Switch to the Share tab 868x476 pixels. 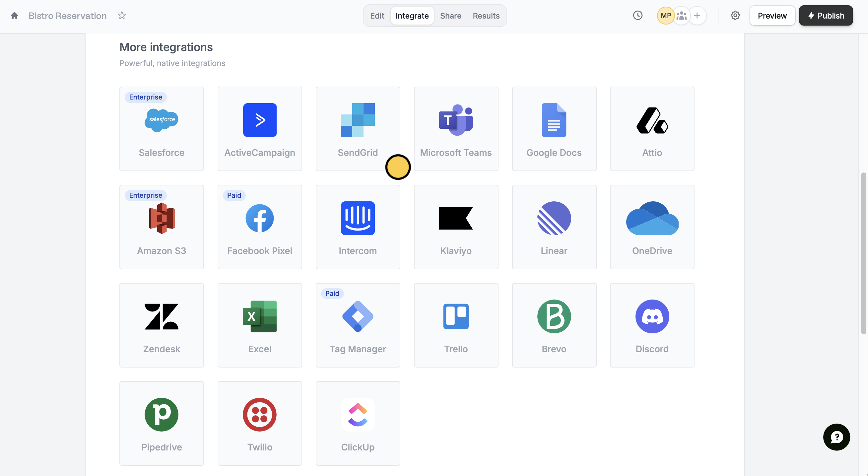click(x=450, y=16)
